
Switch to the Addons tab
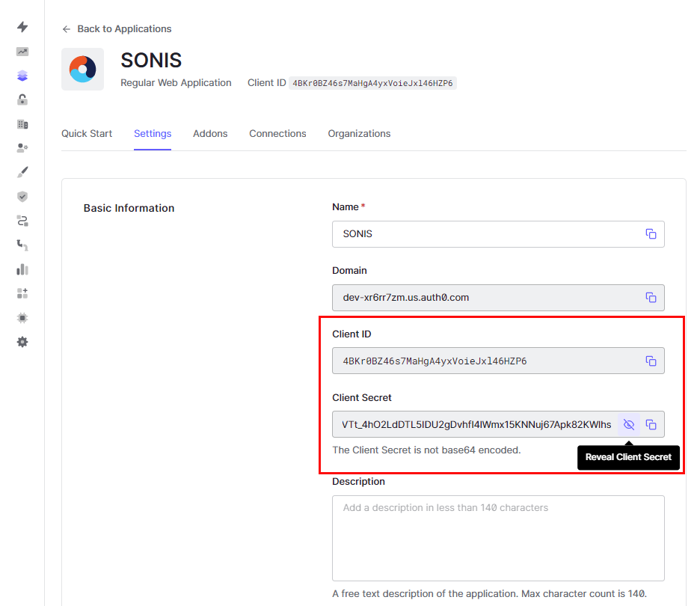[210, 133]
